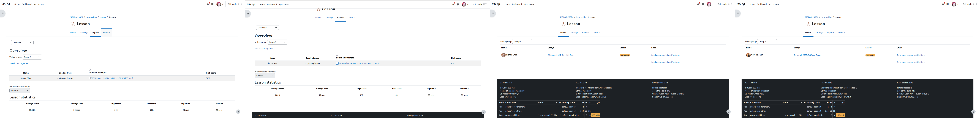Switch to Lesson tab in Group A reports window
980x118 pixels.
(x=73, y=33)
